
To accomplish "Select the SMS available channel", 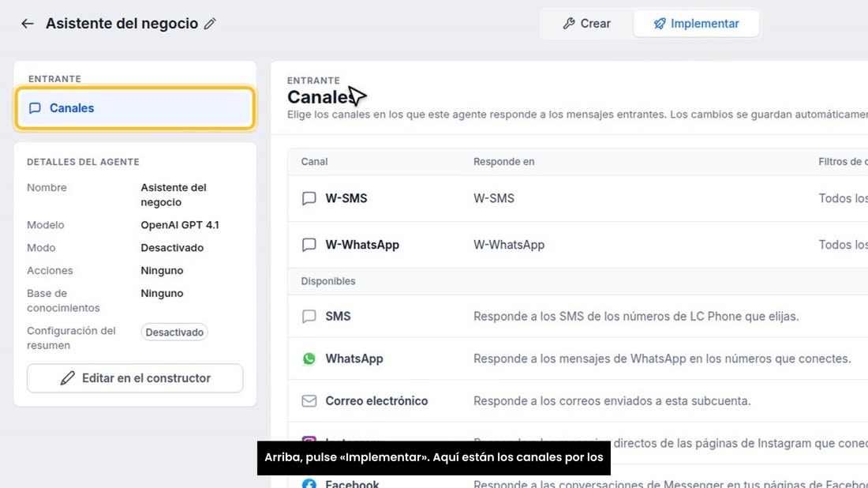I will [578, 317].
